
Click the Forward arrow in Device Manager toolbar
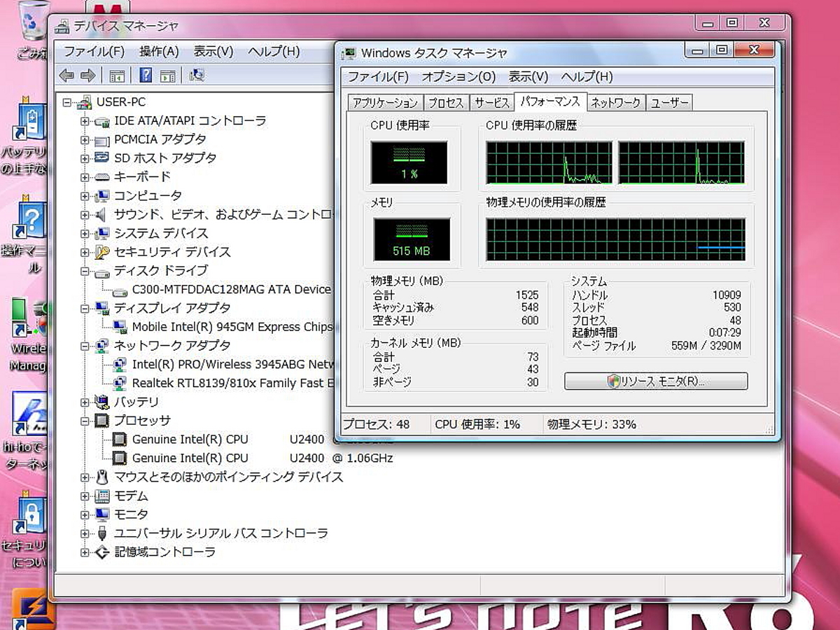[88, 75]
